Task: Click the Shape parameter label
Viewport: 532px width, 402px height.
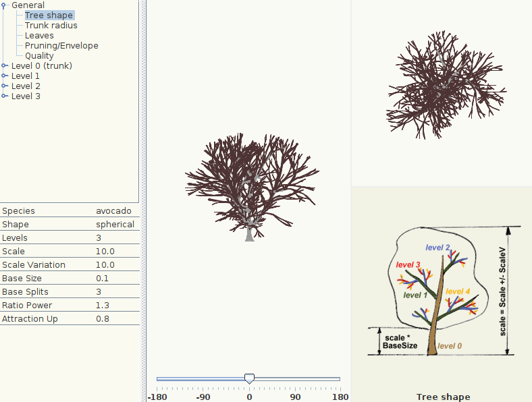Action: click(16, 225)
